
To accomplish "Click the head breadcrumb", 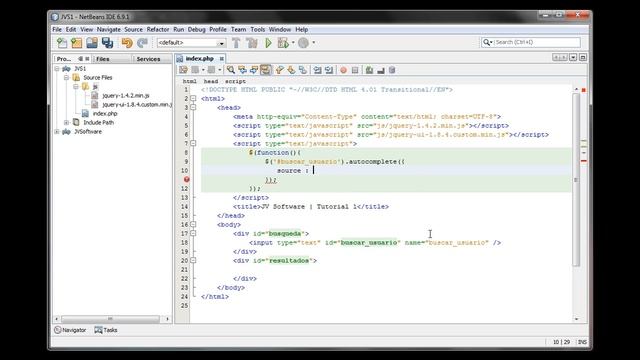I will point(211,81).
